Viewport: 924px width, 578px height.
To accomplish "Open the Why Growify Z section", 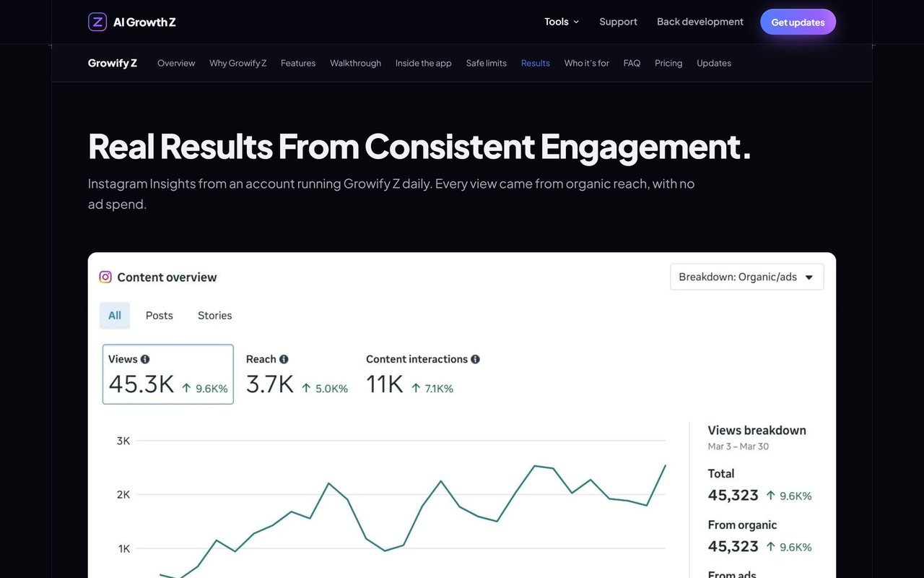I will point(238,63).
